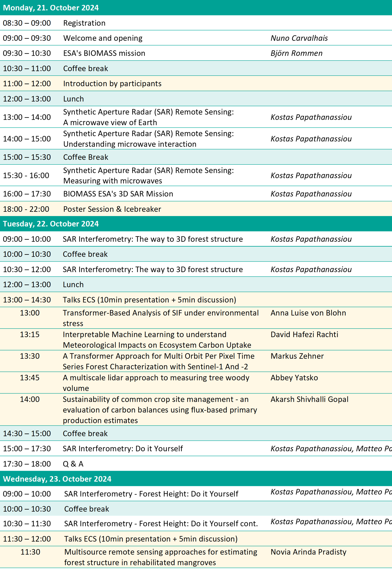The width and height of the screenshot is (392, 587).
Task: Select the 15:00 Coffee Break row
Action: coord(85,157)
